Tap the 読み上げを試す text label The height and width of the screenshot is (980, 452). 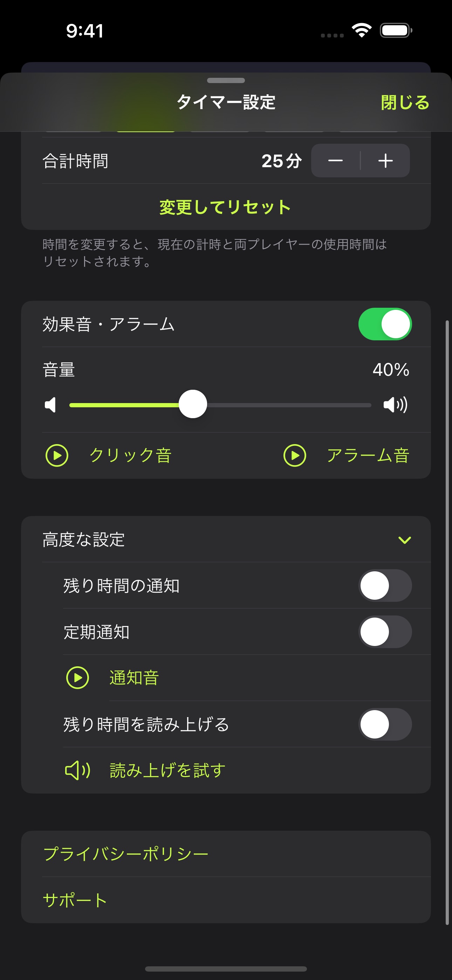tap(168, 770)
